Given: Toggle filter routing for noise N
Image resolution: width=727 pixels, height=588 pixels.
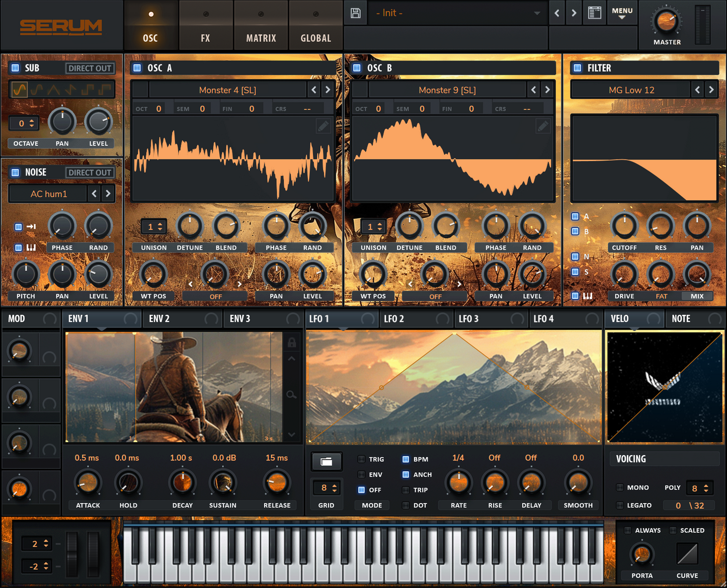Looking at the screenshot, I should pos(575,257).
